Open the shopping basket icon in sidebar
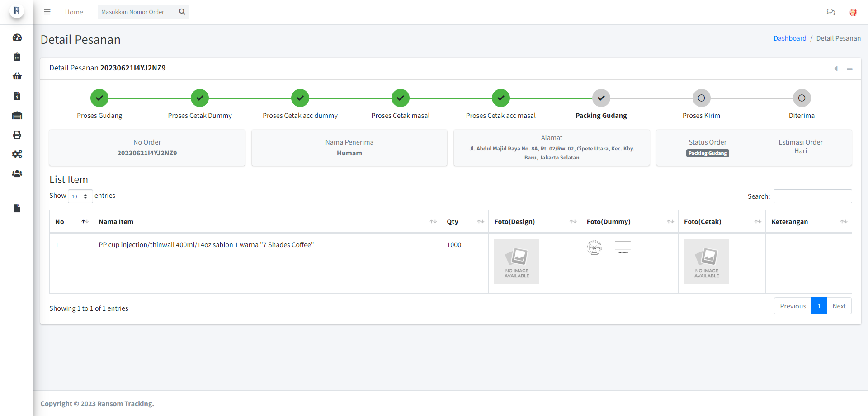The width and height of the screenshot is (868, 416). pos(17,76)
